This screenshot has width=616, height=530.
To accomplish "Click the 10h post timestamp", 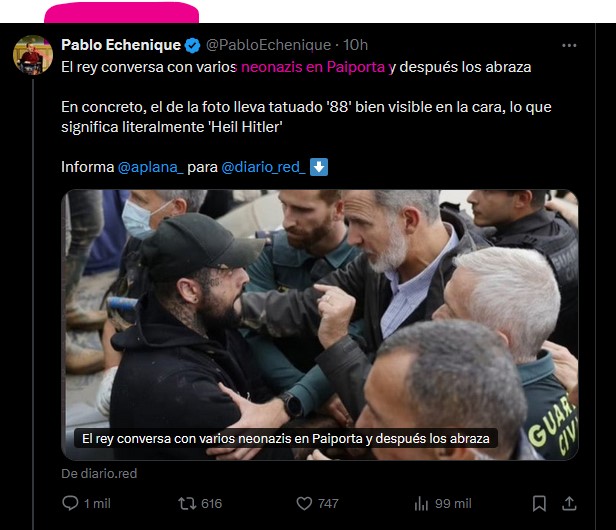I will tap(355, 45).
